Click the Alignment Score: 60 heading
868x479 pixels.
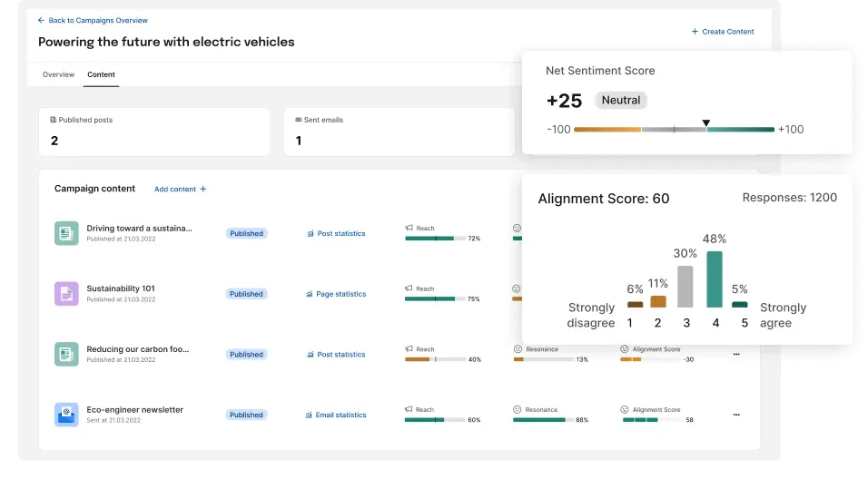tap(604, 199)
